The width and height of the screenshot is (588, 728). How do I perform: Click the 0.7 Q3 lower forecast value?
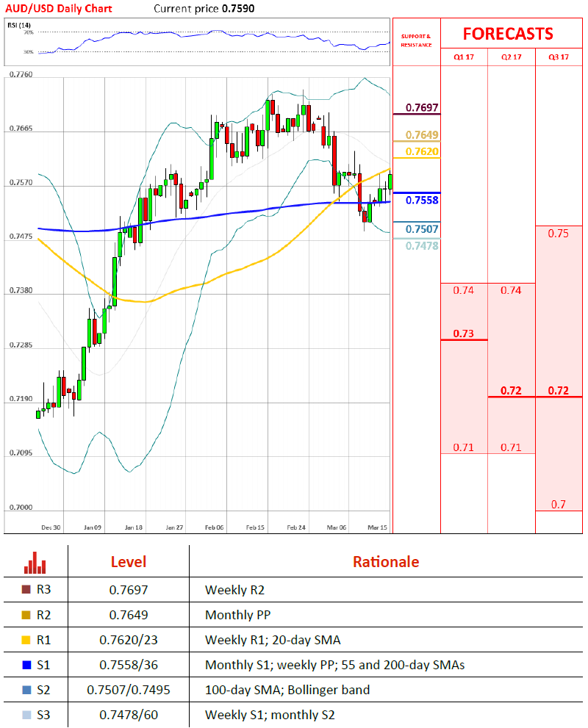(559, 504)
